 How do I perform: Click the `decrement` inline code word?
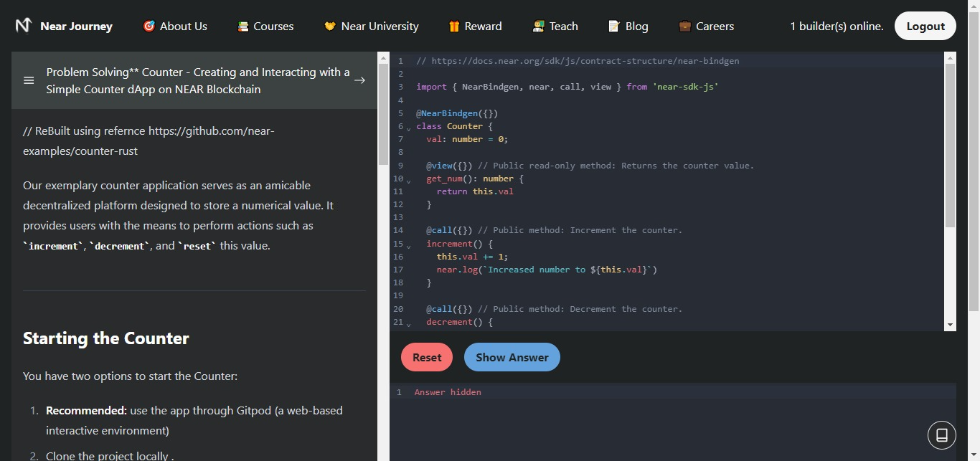coord(119,246)
